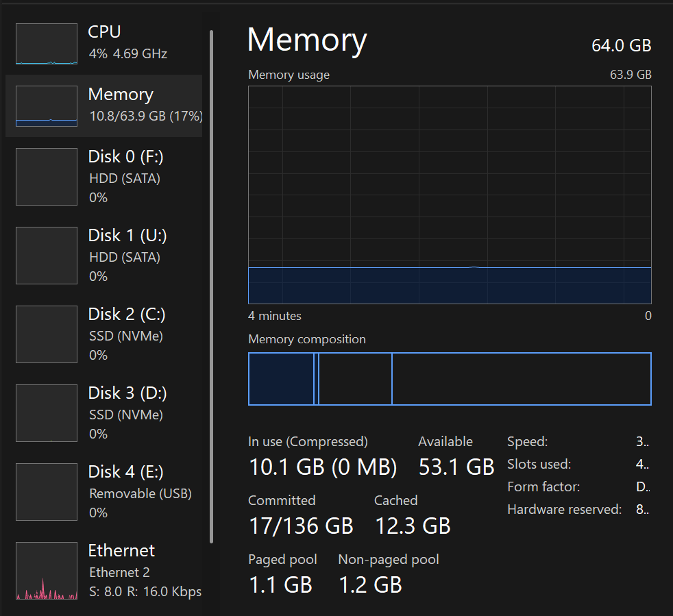Click the CPU mini graph thumbnail
673x616 pixels.
46,44
